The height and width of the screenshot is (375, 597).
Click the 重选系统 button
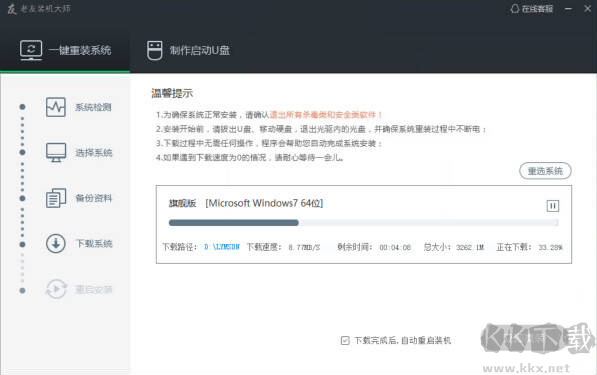(545, 171)
